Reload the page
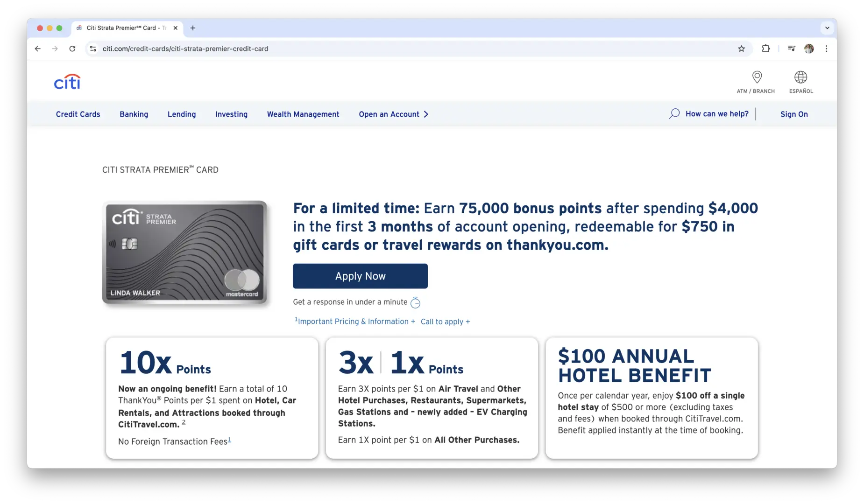Viewport: 864px width, 504px height. click(x=72, y=49)
